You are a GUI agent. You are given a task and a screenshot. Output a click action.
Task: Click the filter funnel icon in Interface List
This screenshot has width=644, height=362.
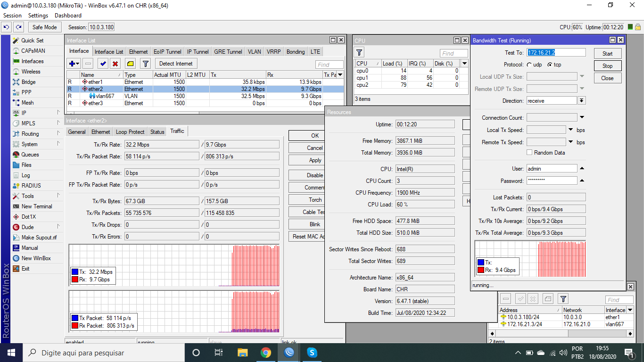tap(146, 64)
